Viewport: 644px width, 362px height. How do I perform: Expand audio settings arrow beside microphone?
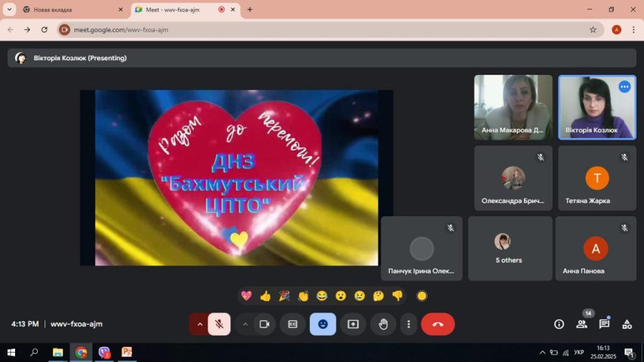coord(200,324)
